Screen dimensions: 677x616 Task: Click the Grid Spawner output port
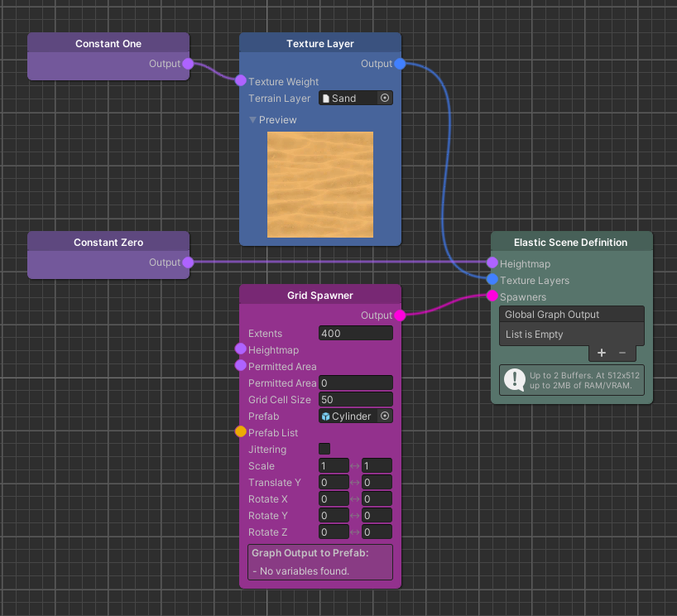(x=400, y=315)
